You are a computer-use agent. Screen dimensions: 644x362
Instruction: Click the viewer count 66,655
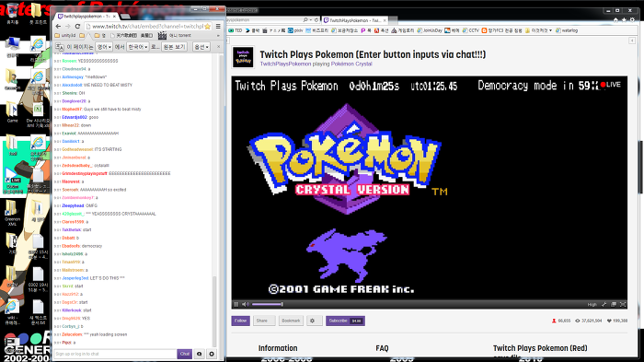[561, 321]
